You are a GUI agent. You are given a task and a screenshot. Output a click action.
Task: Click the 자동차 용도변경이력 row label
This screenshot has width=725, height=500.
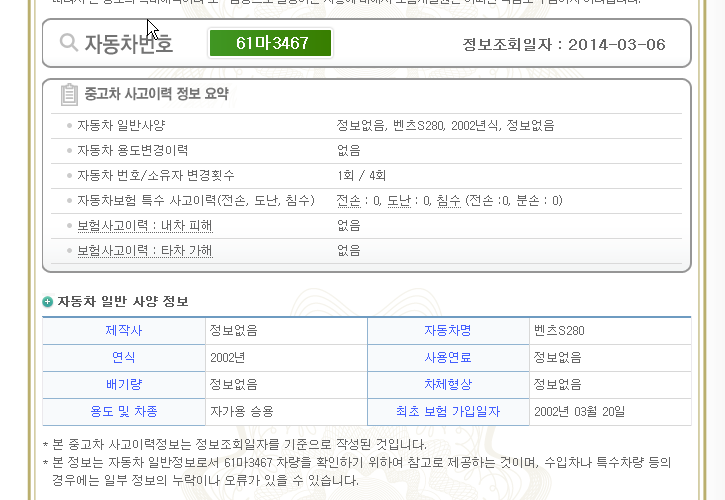click(132, 151)
